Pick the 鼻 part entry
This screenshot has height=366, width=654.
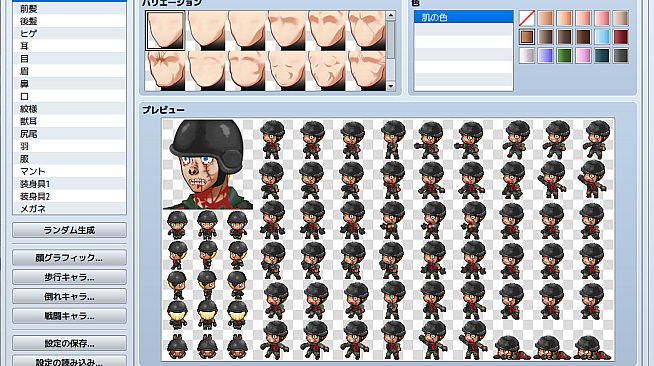(69, 84)
